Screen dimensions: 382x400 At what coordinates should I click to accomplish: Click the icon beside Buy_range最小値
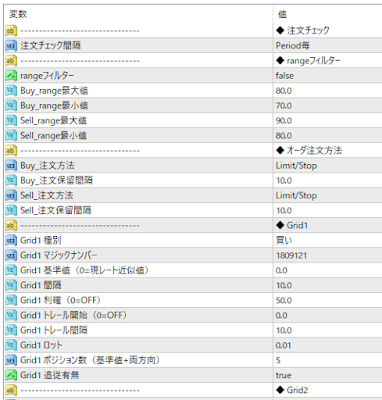[11, 106]
